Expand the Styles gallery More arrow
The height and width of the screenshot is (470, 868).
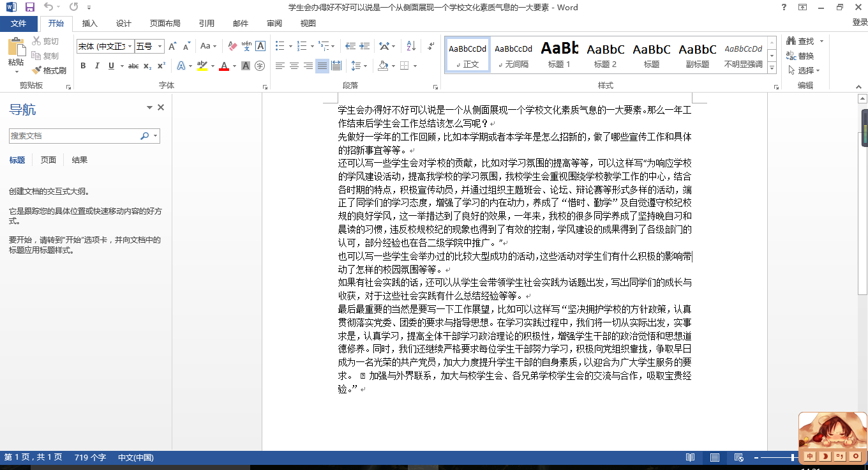[x=772, y=68]
